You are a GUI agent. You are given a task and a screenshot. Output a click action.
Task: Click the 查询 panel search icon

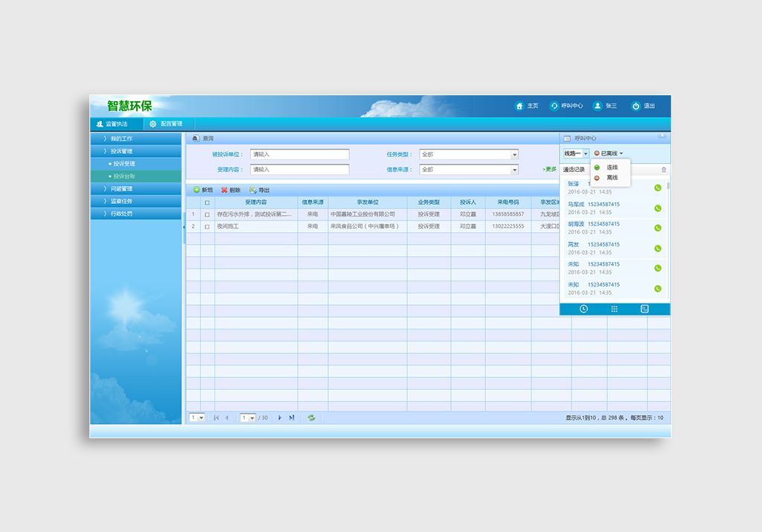pyautogui.click(x=195, y=138)
